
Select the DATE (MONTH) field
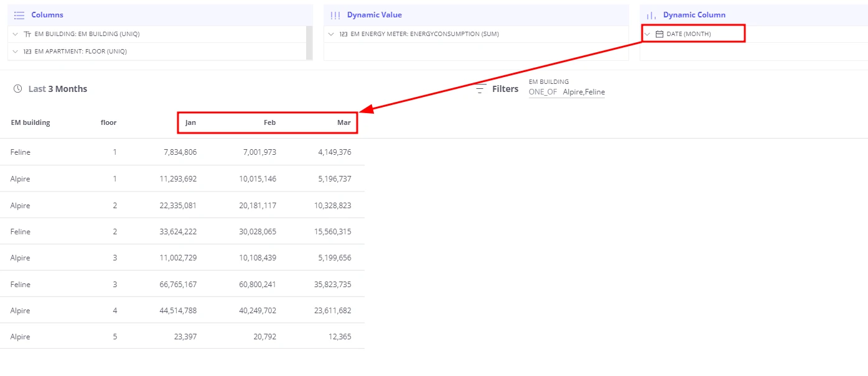click(x=689, y=34)
